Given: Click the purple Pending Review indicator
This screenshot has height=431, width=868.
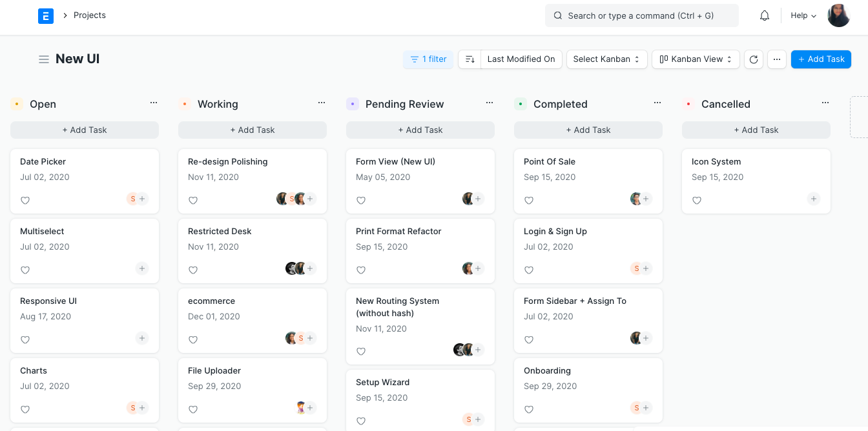Looking at the screenshot, I should click(353, 104).
